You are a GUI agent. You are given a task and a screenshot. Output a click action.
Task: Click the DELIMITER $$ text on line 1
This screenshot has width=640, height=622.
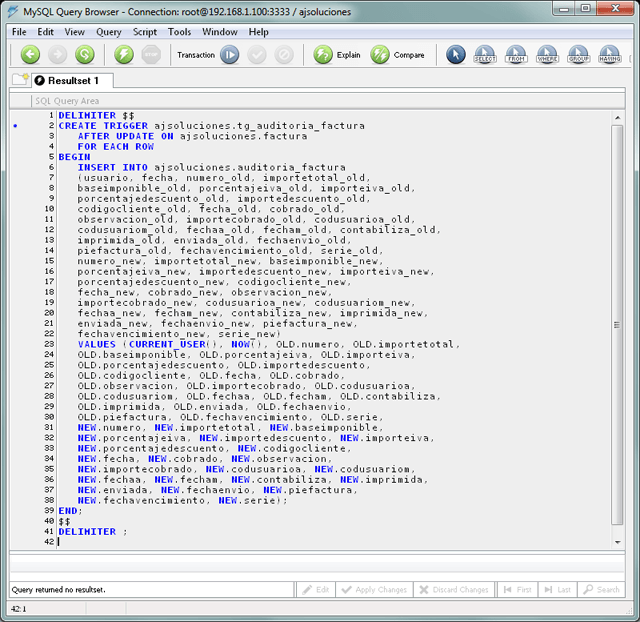pos(96,116)
